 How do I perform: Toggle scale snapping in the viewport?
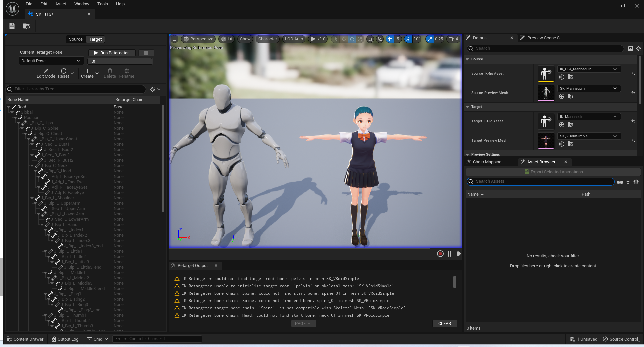(x=430, y=39)
